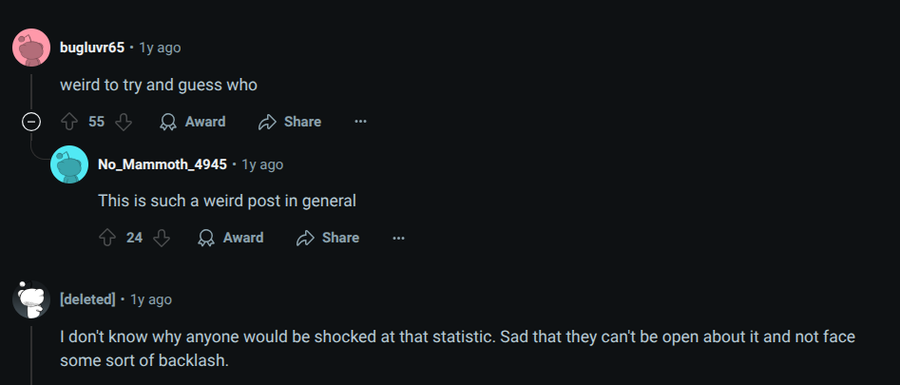The image size is (900, 385).
Task: Downvote bugluvr65's comment
Action: tap(123, 122)
